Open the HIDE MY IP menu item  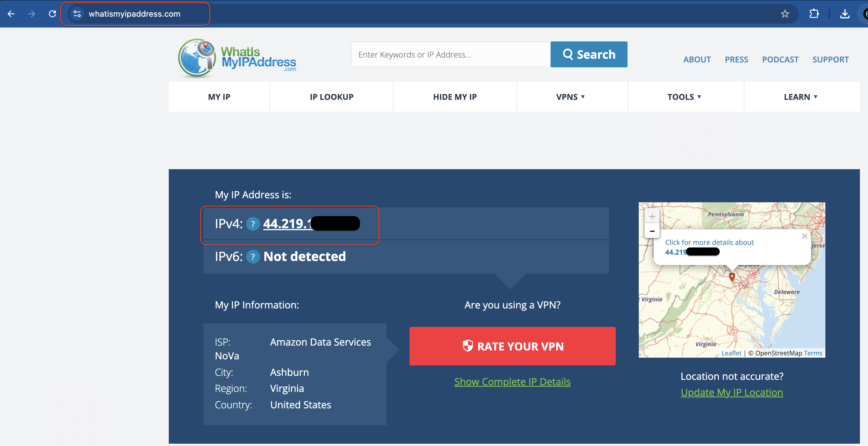(454, 97)
